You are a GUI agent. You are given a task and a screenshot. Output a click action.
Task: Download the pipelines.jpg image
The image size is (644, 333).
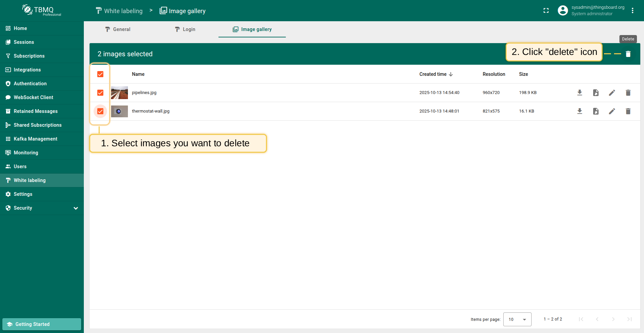pyautogui.click(x=579, y=93)
